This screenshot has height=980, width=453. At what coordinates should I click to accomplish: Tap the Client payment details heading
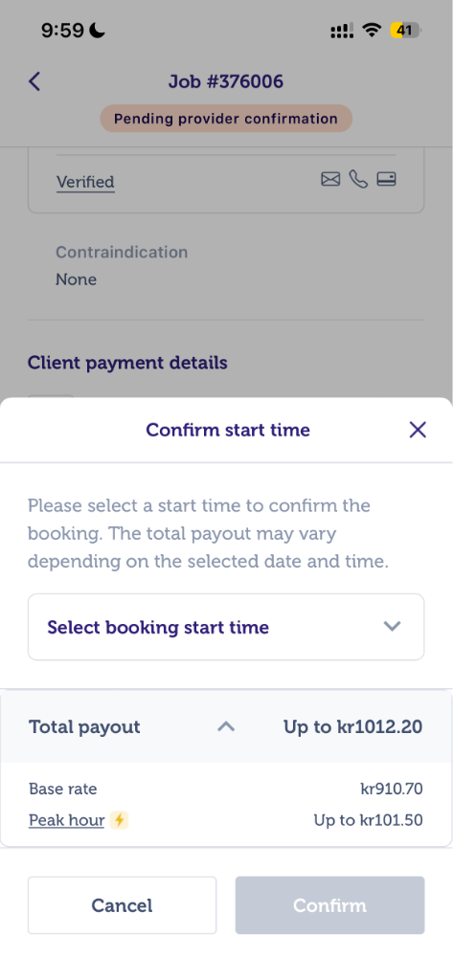(127, 363)
